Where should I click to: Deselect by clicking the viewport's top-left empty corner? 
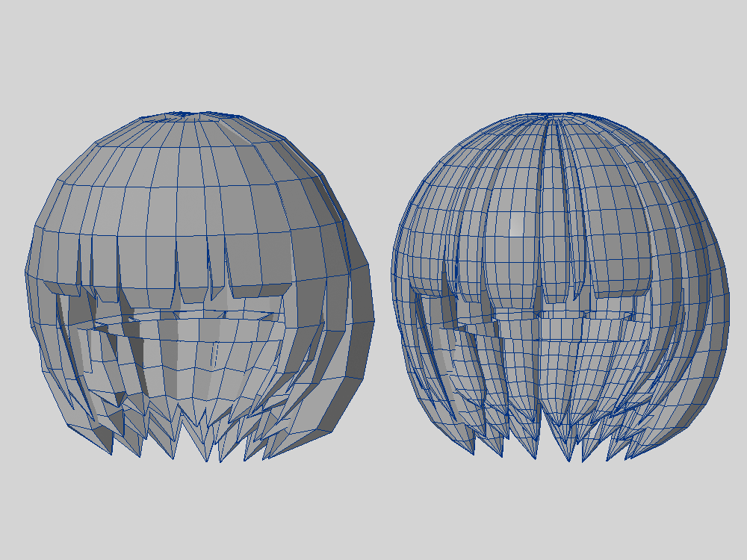[x=15, y=15]
